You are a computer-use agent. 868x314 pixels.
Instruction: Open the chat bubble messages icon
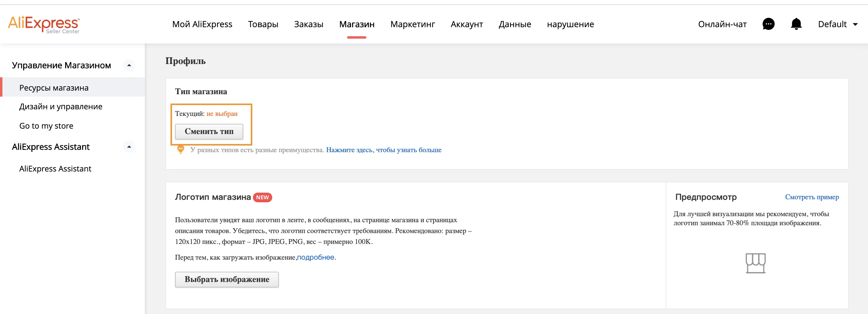pyautogui.click(x=768, y=24)
